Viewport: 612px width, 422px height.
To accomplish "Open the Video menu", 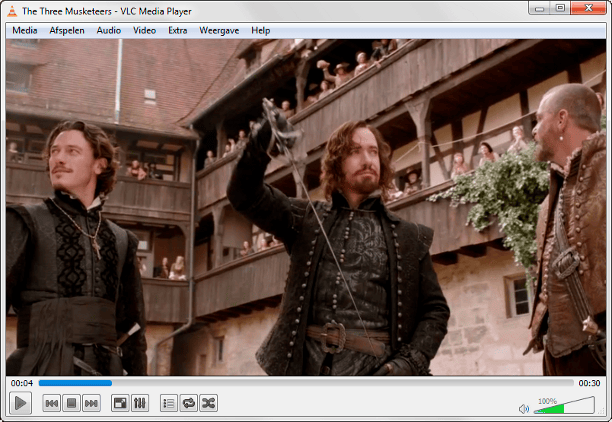I will (x=144, y=30).
